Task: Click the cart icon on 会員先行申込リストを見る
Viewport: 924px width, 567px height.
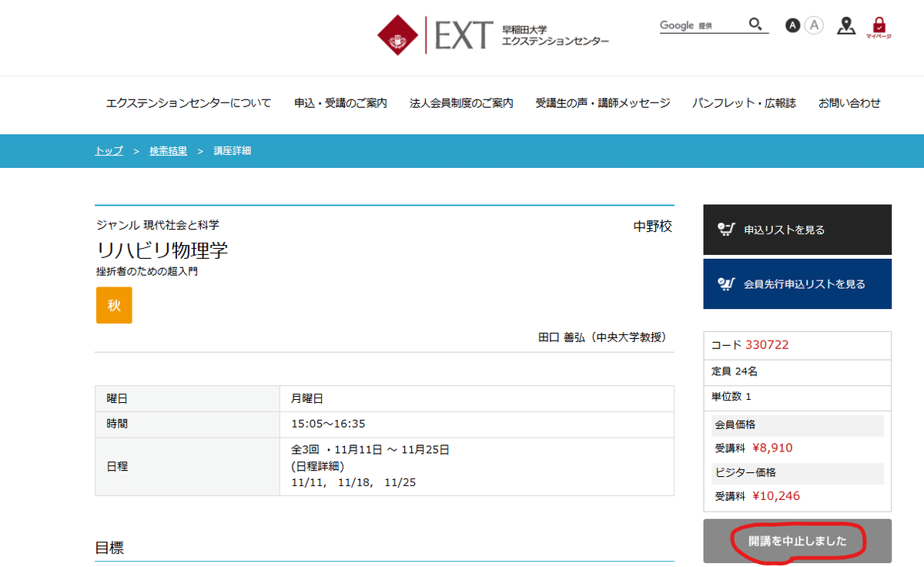Action: click(x=725, y=283)
